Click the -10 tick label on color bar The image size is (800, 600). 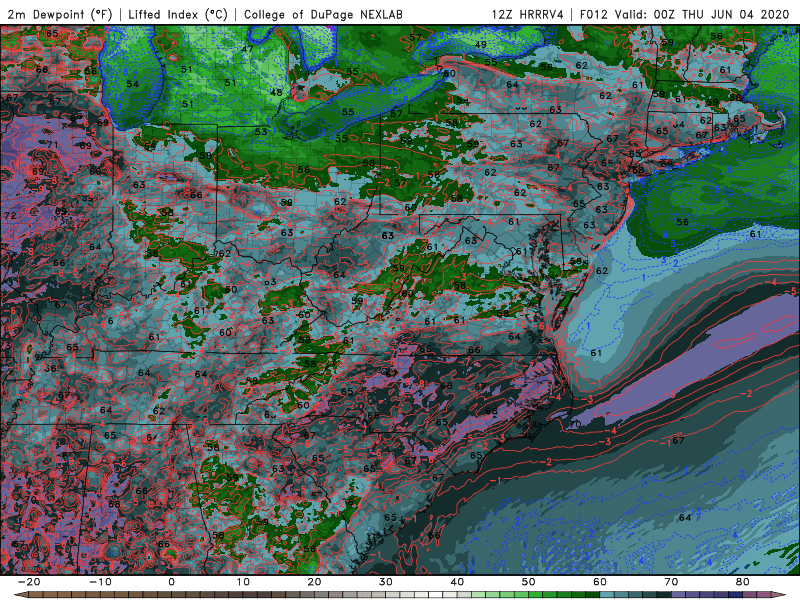(x=100, y=582)
